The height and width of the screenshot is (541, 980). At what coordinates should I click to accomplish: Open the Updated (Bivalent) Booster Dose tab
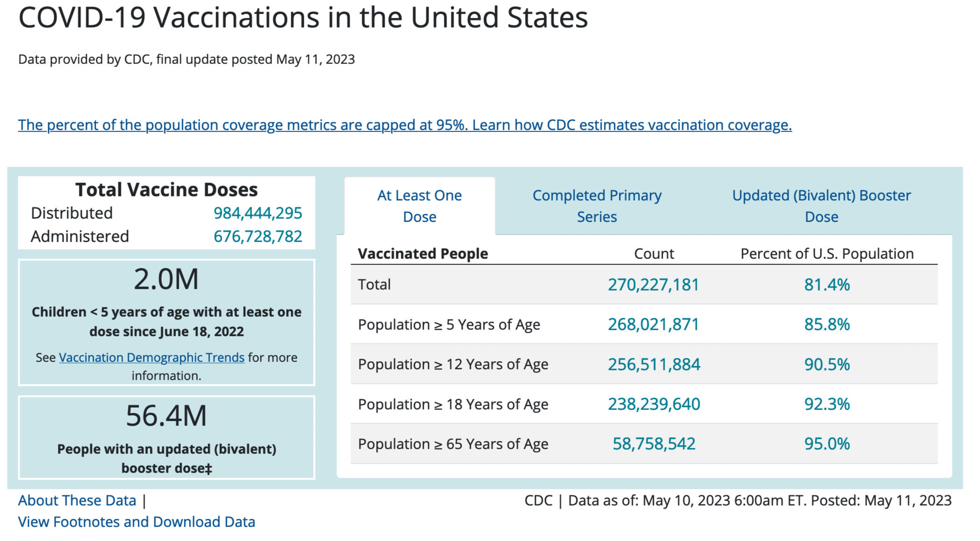[821, 206]
